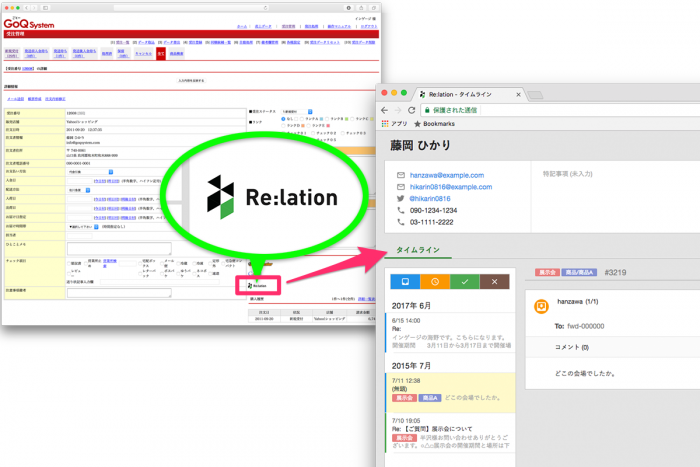Click the green padlock secure-connection icon

[x=427, y=110]
